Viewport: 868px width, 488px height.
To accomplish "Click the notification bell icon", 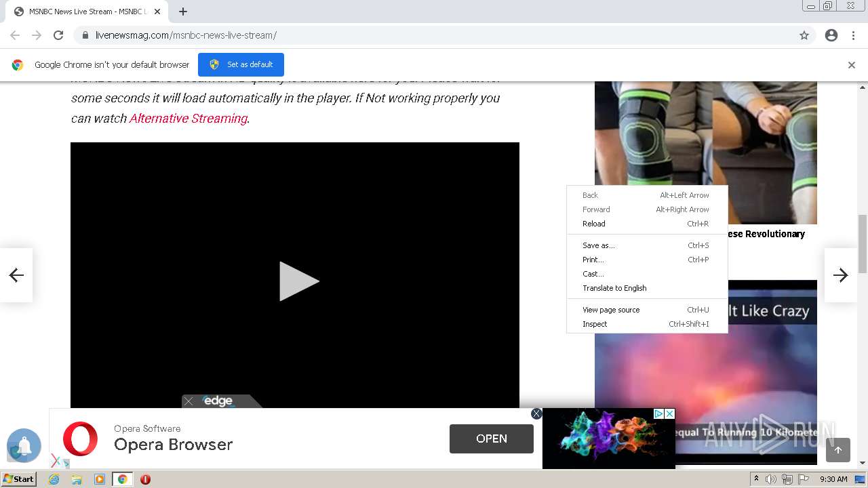I will tap(24, 445).
